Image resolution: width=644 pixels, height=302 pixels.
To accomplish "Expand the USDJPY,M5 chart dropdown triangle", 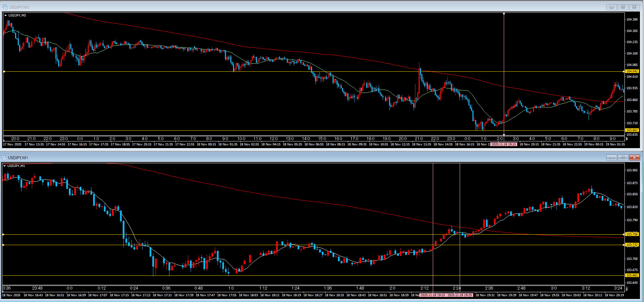I will (5, 15).
